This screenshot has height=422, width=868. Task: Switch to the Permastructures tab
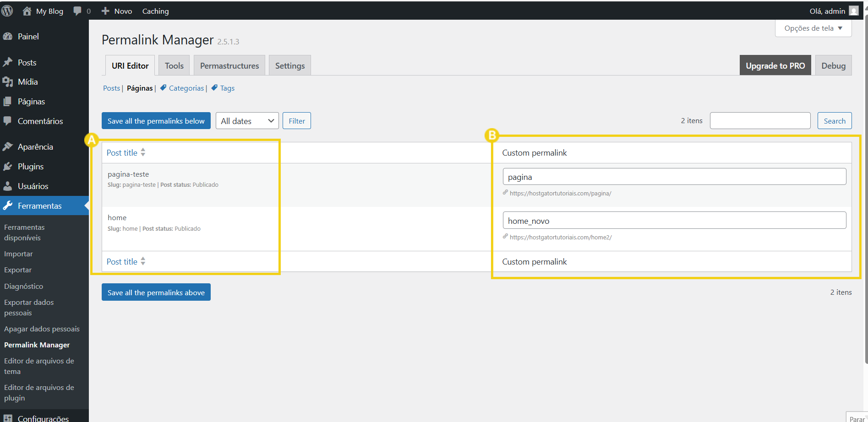coord(229,66)
